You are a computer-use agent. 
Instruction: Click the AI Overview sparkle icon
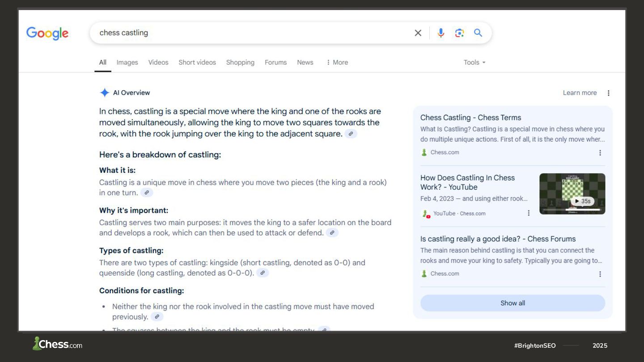pyautogui.click(x=105, y=93)
